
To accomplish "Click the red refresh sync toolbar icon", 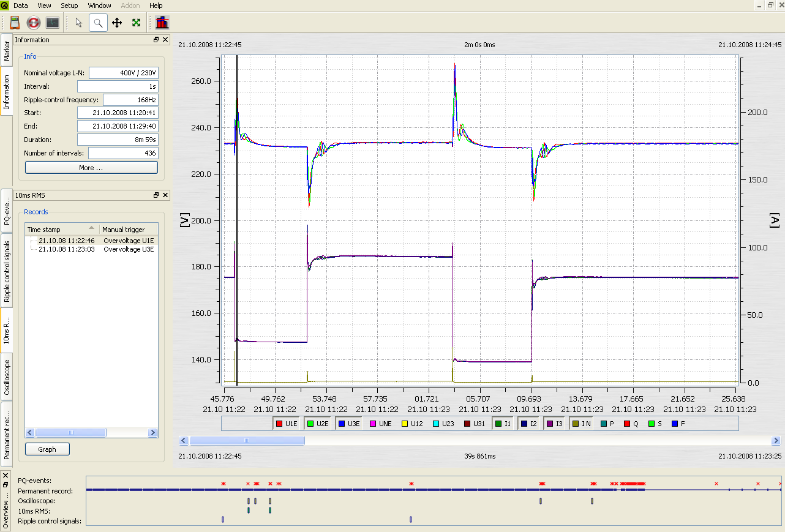I will pyautogui.click(x=34, y=23).
